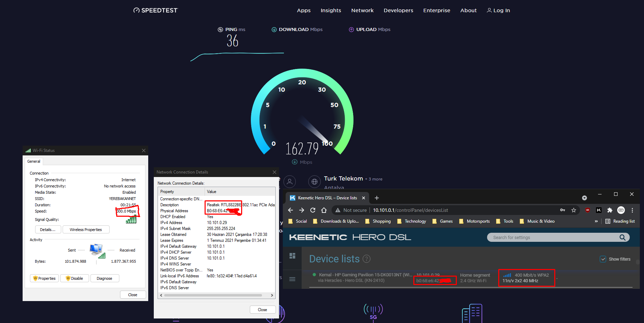Open the Tools bookmarks folder
644x323 pixels.
(x=504, y=221)
